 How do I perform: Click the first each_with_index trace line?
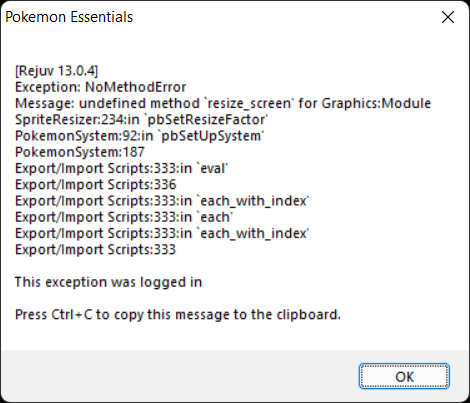coord(162,201)
